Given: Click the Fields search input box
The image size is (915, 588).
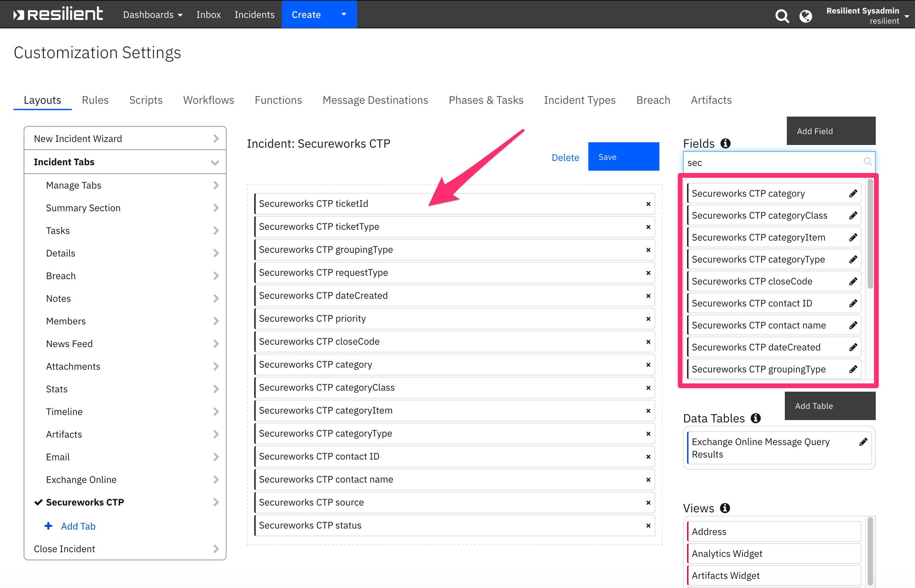Looking at the screenshot, I should (x=779, y=162).
